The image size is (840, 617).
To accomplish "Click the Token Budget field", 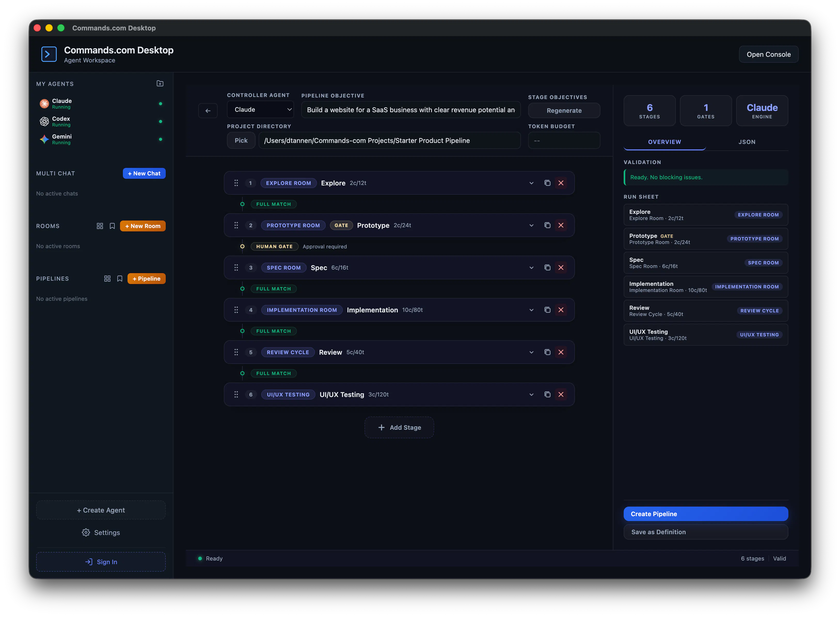I will point(564,140).
